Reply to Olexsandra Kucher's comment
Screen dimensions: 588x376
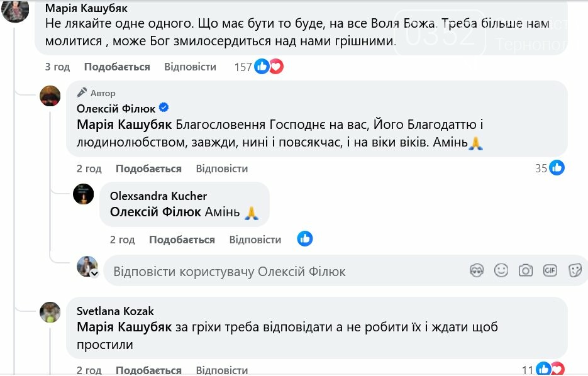(x=255, y=240)
